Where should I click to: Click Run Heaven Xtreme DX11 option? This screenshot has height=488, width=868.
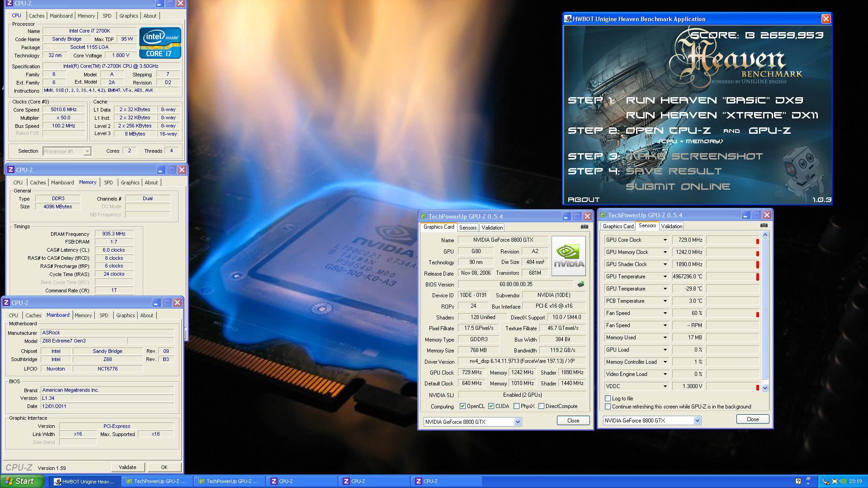[x=722, y=115]
